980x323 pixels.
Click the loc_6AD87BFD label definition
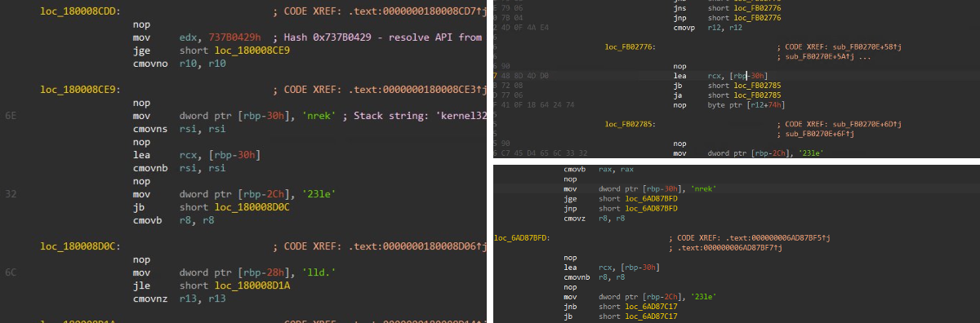522,237
